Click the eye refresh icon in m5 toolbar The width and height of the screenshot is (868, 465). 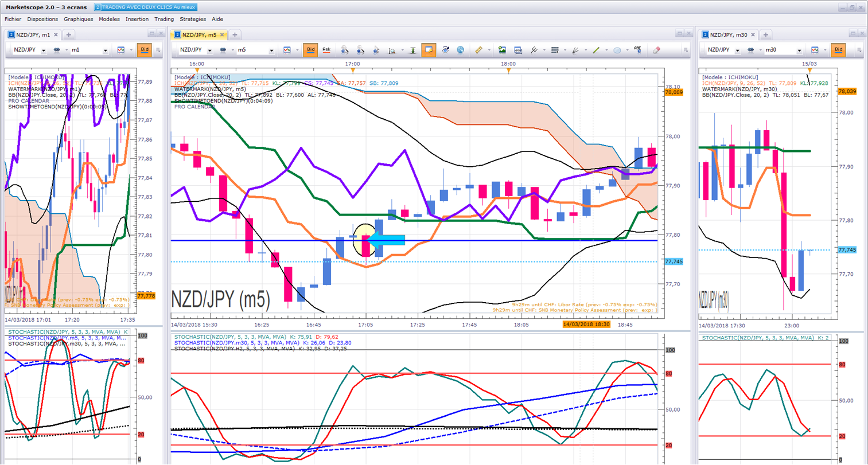[x=445, y=50]
